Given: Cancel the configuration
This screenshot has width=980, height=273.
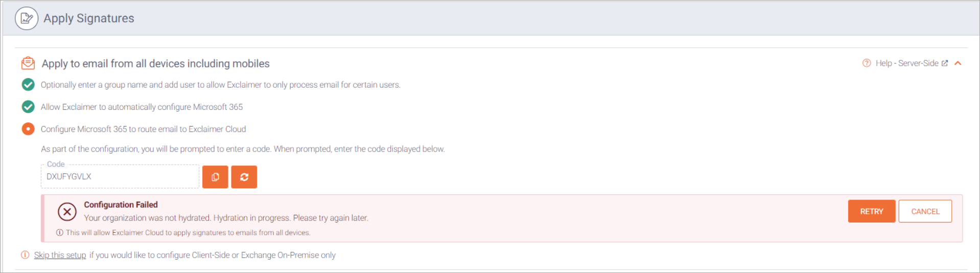Looking at the screenshot, I should tap(925, 211).
